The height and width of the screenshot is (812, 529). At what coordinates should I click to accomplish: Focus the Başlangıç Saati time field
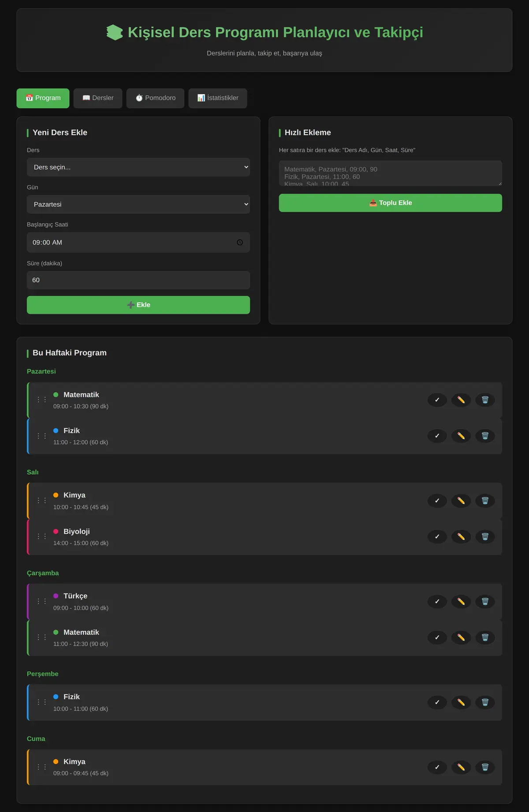click(x=138, y=242)
